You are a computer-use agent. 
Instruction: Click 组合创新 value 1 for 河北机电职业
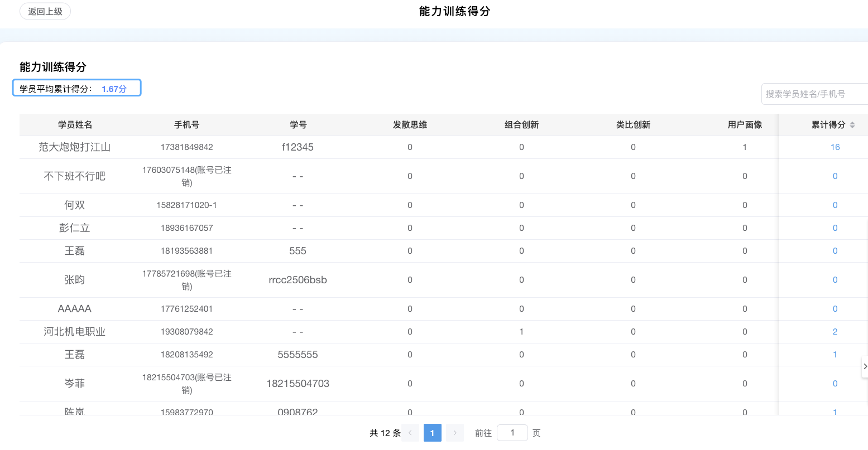(x=521, y=332)
